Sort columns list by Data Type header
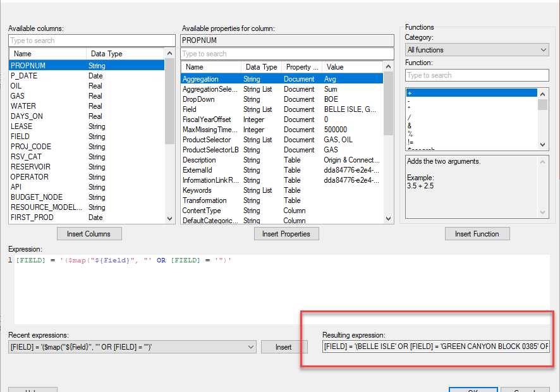 pos(125,54)
